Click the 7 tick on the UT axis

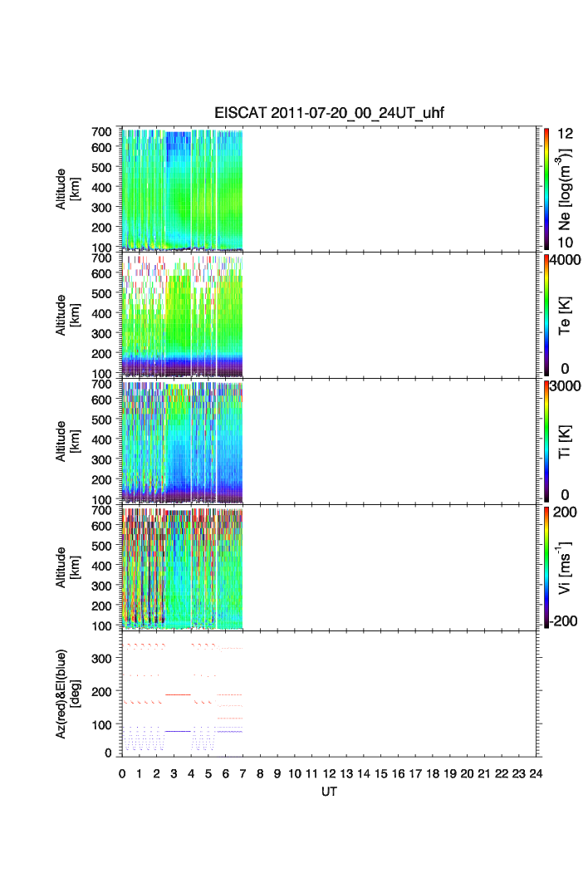tap(243, 773)
